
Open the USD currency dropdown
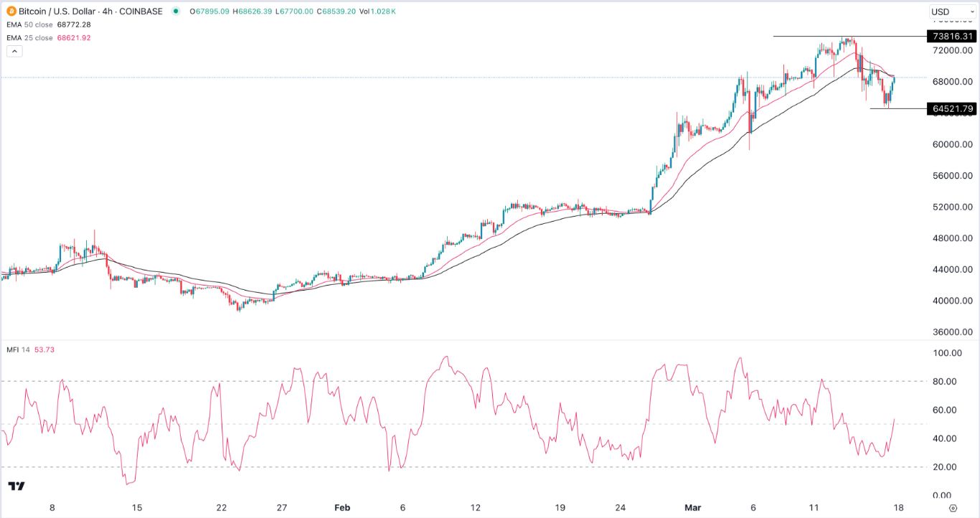tap(946, 11)
